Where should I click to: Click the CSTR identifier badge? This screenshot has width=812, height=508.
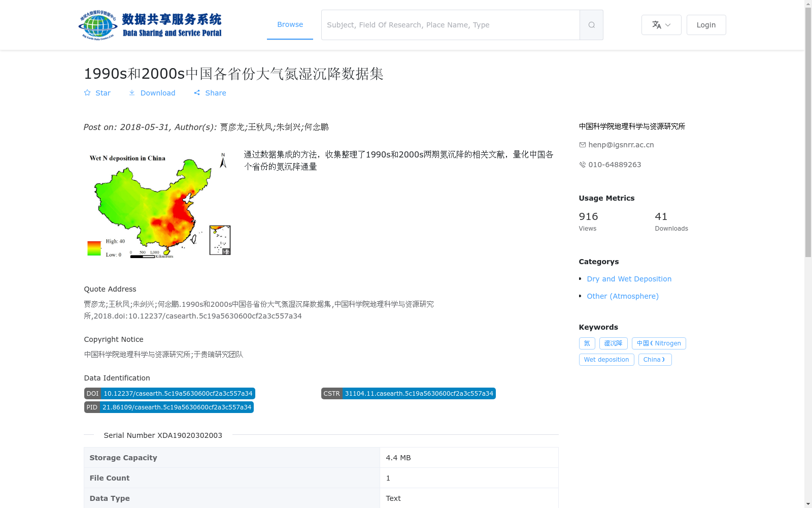pyautogui.click(x=408, y=394)
